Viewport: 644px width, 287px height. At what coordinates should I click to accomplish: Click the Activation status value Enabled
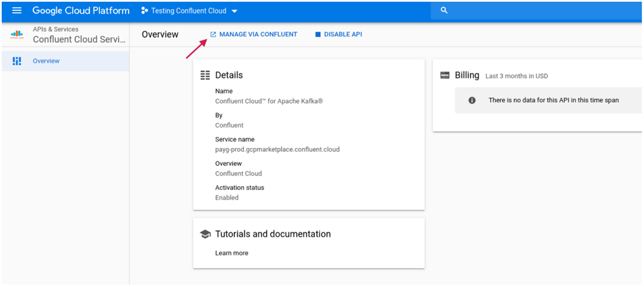tap(227, 198)
